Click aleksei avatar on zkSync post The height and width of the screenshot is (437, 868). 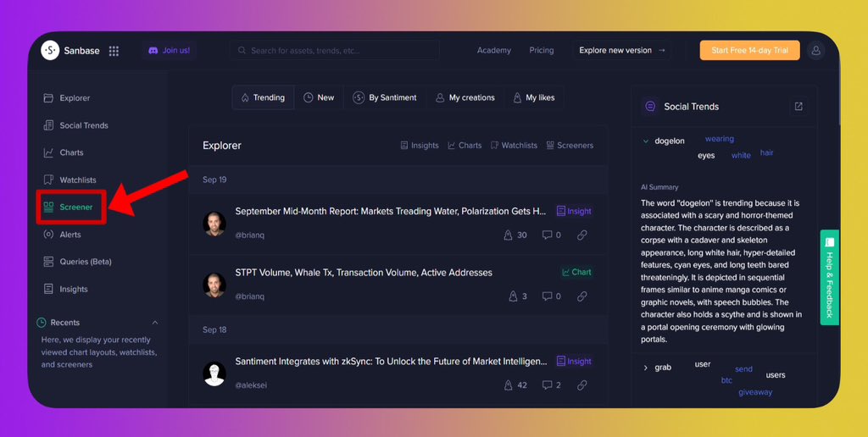[x=214, y=374]
